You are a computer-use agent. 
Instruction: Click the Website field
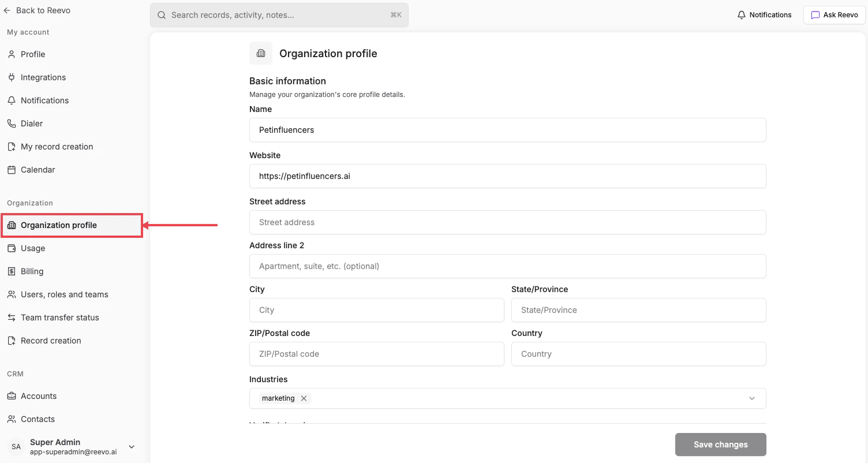[508, 176]
